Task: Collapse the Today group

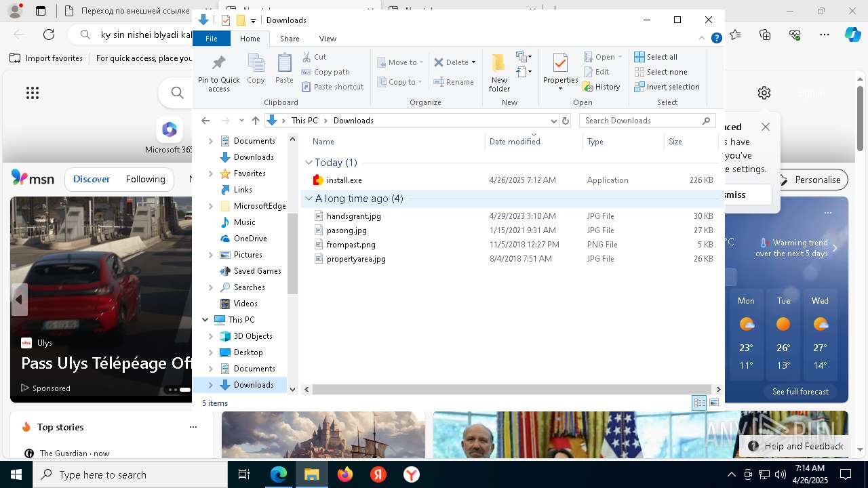Action: click(x=309, y=163)
